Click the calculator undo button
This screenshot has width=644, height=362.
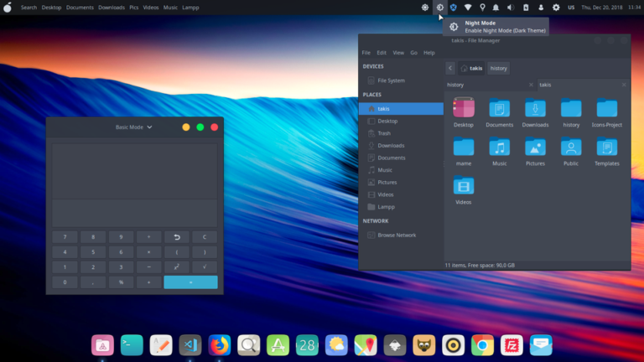click(x=177, y=237)
